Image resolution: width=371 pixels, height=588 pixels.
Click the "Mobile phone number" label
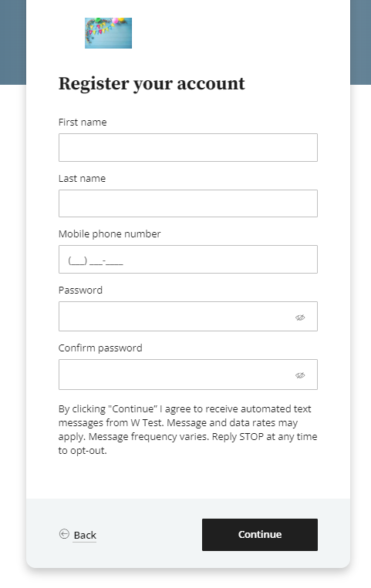click(x=110, y=234)
